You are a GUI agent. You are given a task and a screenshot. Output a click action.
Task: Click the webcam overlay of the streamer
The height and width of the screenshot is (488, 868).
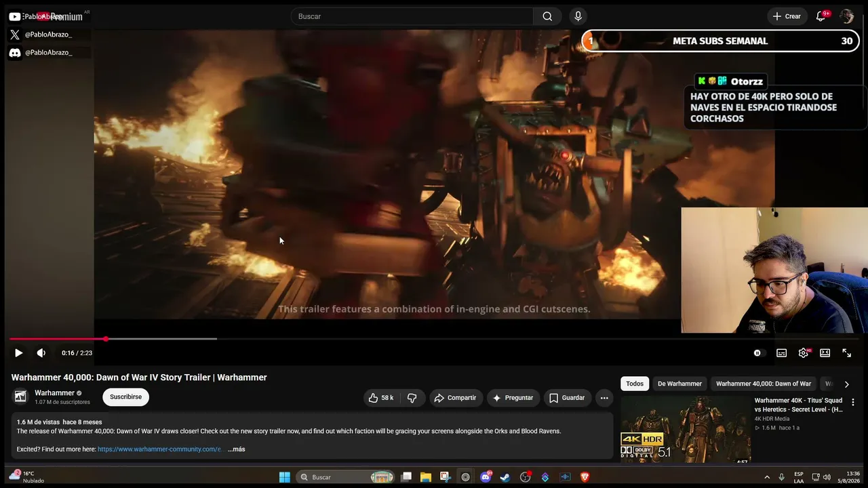coord(774,270)
